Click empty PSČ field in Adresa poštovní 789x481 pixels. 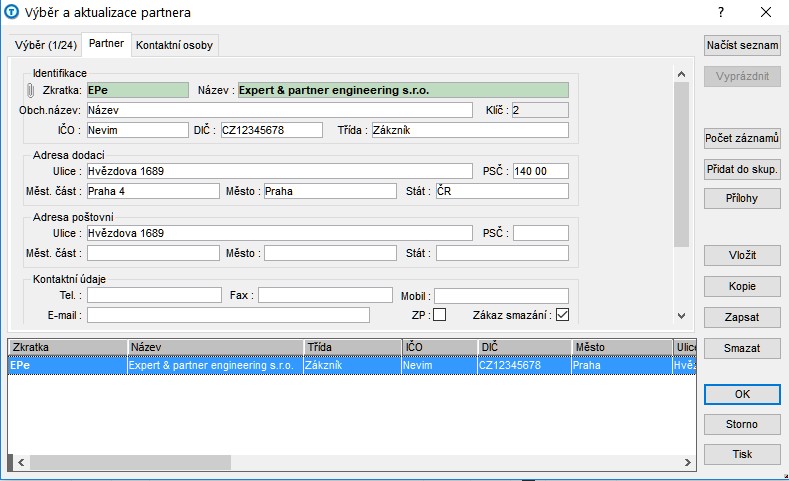tap(541, 233)
